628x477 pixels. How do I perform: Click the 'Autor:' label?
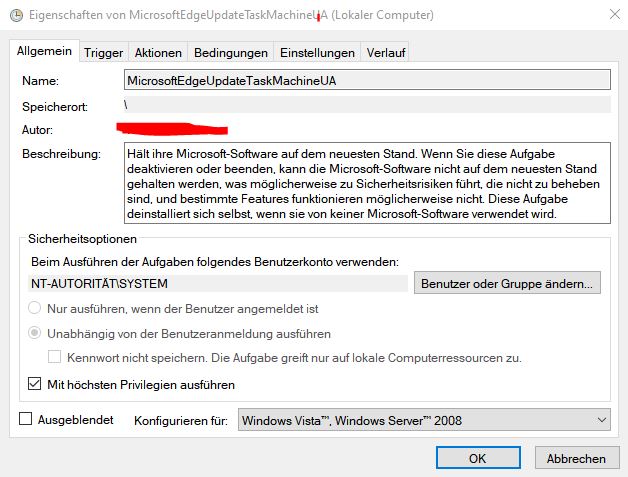[x=37, y=130]
